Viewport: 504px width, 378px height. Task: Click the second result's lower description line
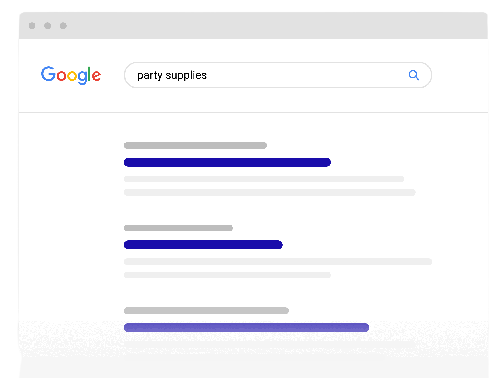[227, 275]
